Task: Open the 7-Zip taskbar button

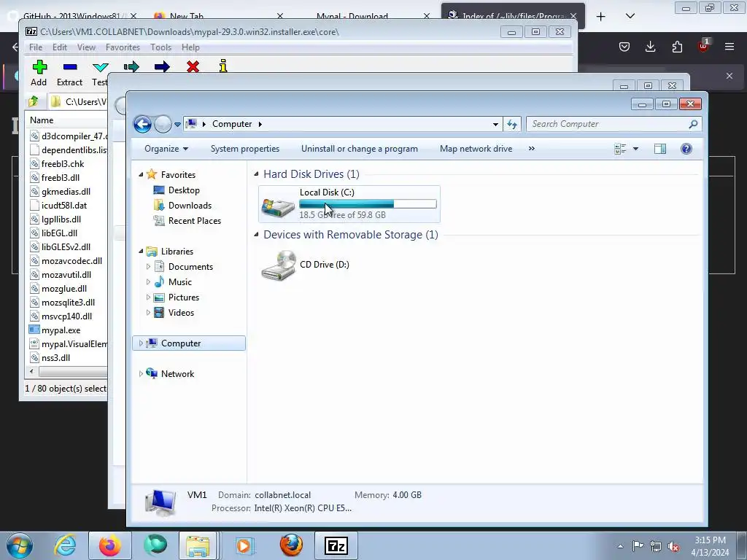Action: [336, 545]
